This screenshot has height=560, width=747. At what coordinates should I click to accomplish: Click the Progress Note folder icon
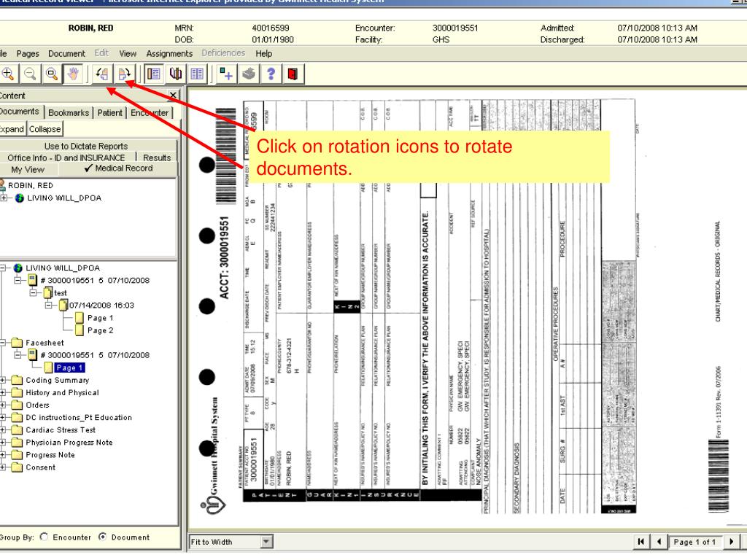point(18,455)
